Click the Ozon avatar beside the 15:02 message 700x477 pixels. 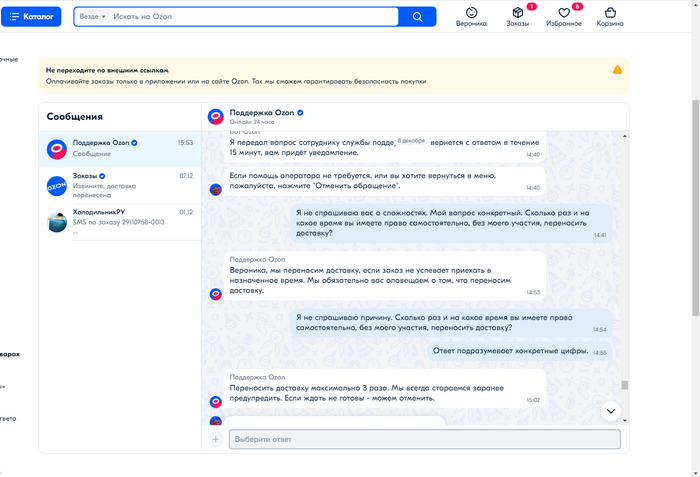(x=216, y=402)
